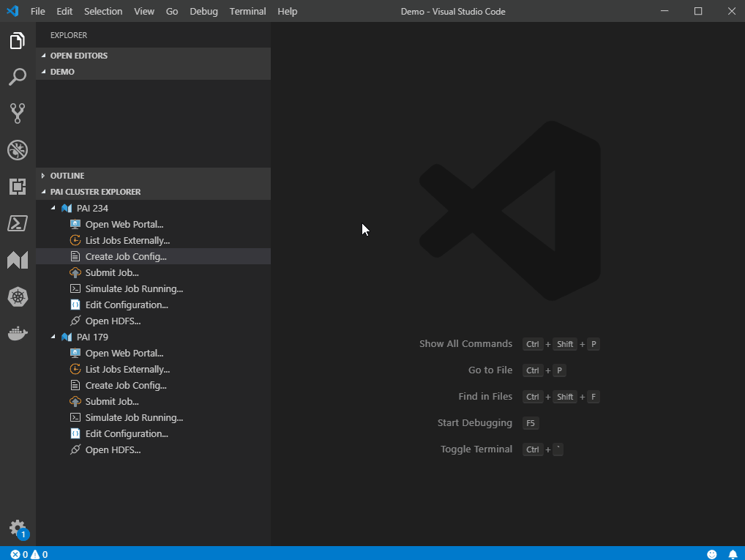Open the Manage gear icon
The height and width of the screenshot is (560, 745).
pyautogui.click(x=18, y=528)
